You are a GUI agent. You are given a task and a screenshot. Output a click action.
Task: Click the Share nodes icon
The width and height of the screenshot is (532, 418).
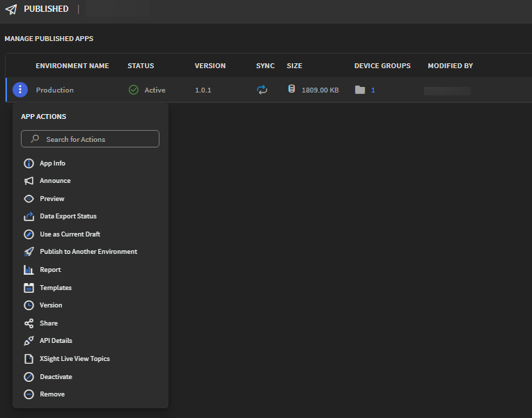point(29,323)
